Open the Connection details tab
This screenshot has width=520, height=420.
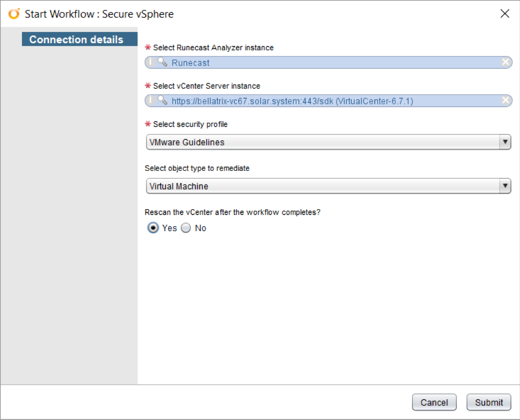[x=80, y=39]
